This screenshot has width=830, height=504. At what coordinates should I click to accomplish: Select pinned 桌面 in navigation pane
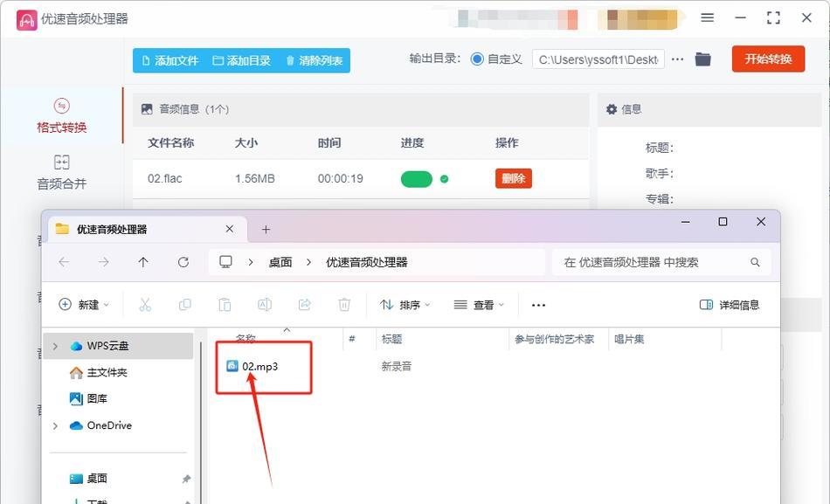coord(88,479)
